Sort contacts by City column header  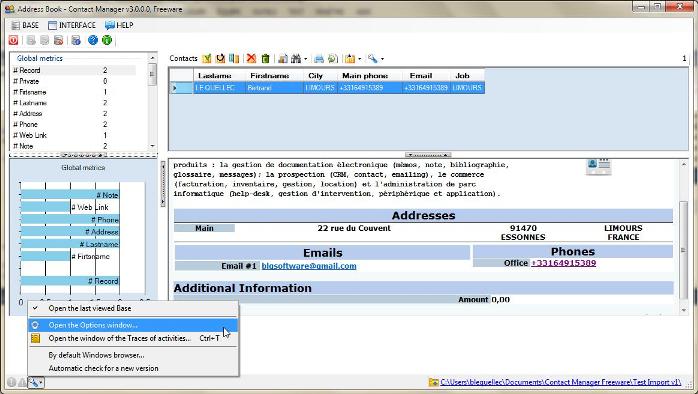320,76
